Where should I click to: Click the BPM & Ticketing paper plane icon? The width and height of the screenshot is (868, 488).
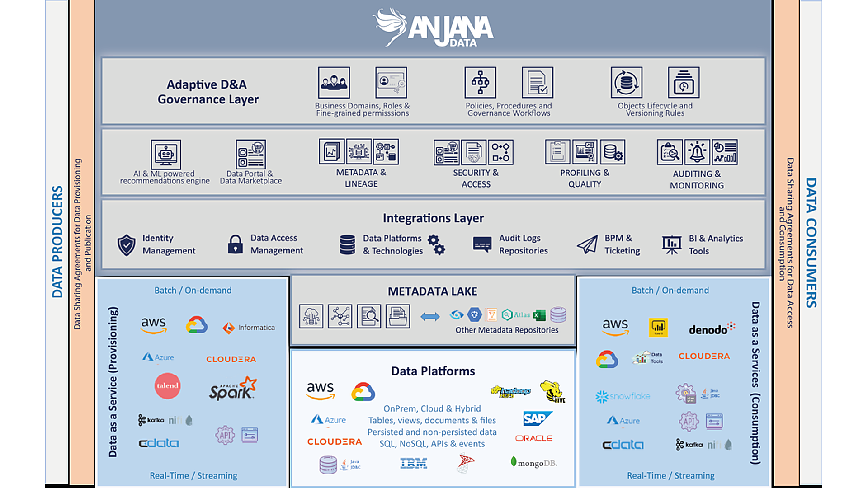tap(587, 244)
